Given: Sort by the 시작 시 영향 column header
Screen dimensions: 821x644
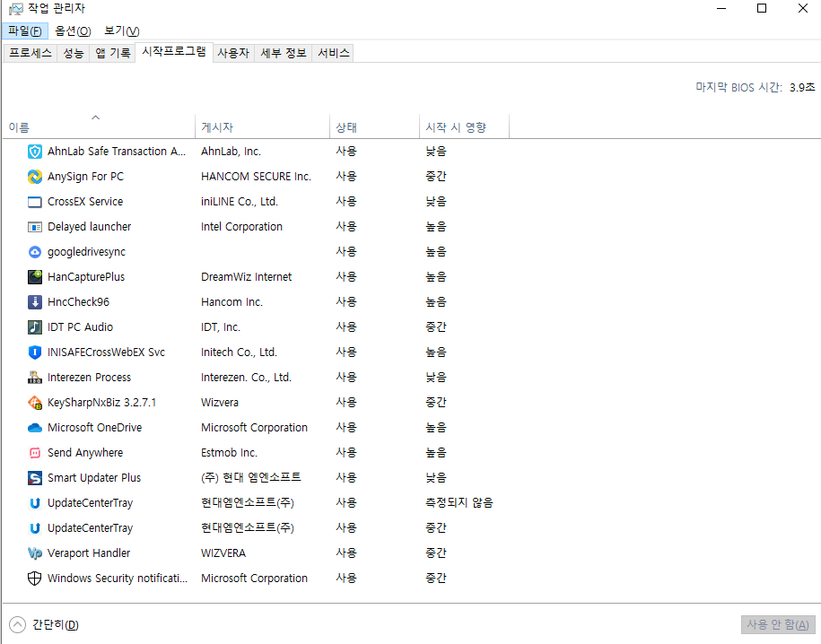Looking at the screenshot, I should point(464,126).
